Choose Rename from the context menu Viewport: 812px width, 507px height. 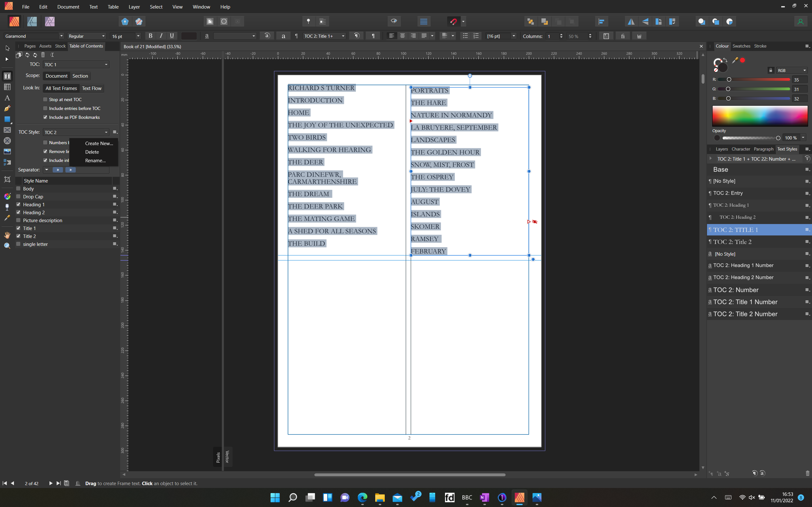coord(95,161)
